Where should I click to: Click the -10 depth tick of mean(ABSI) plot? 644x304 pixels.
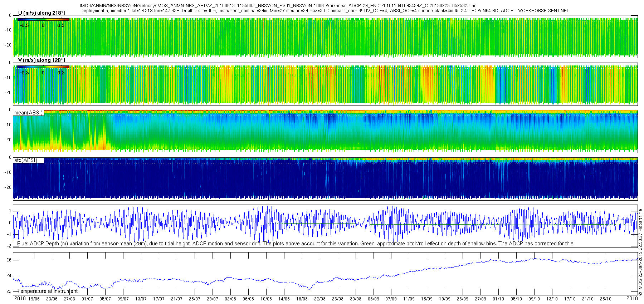coord(8,125)
